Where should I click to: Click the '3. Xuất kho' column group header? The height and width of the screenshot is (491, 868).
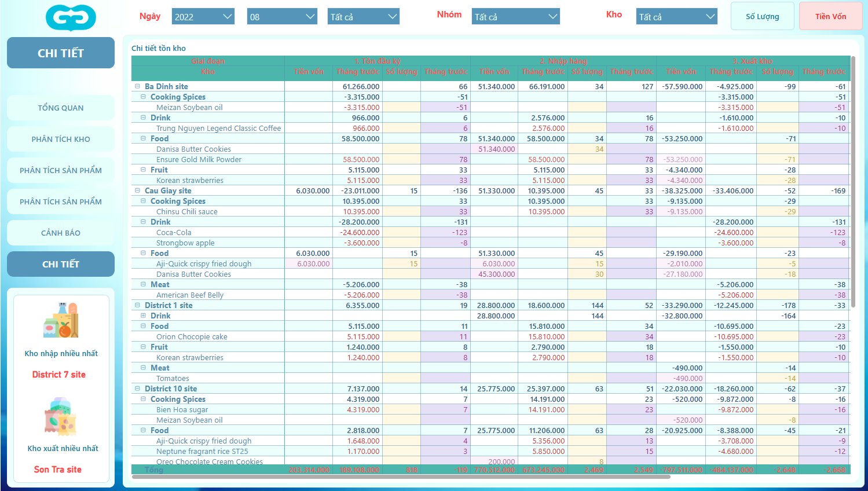click(753, 61)
